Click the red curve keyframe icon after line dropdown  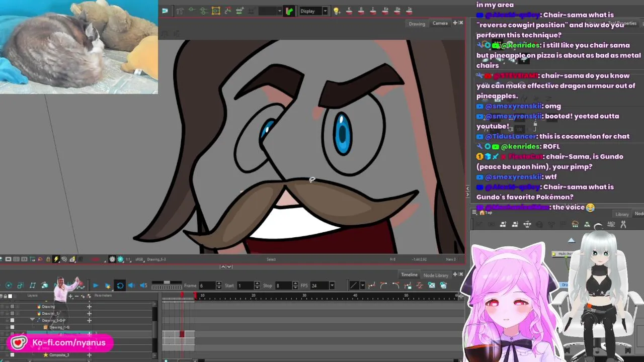pyautogui.click(x=372, y=286)
